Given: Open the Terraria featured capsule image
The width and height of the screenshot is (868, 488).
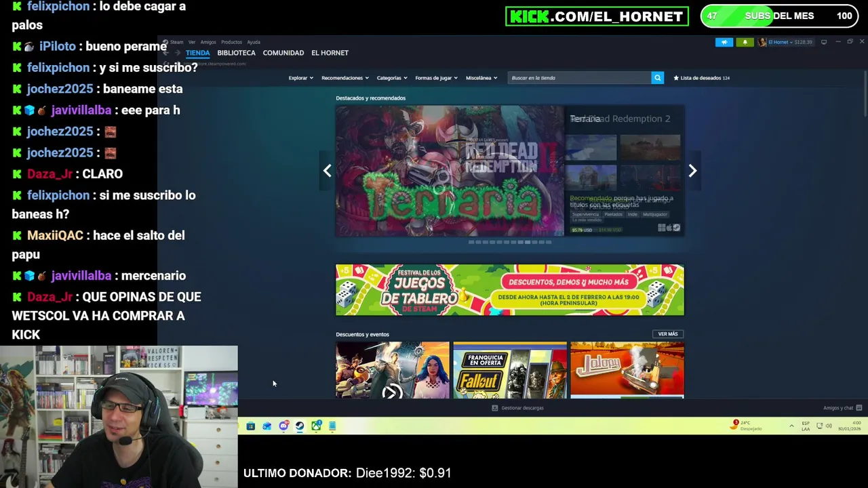Looking at the screenshot, I should 450,171.
